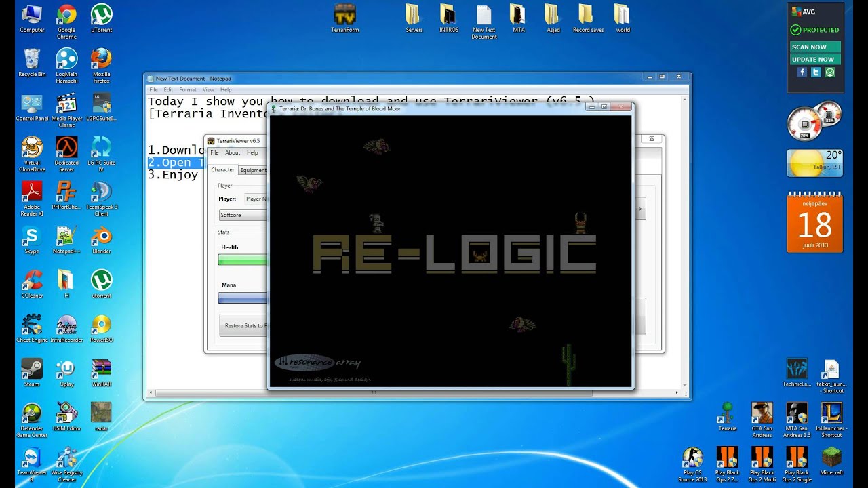868x488 pixels.
Task: Open the Computer desktop icon
Action: [32, 18]
